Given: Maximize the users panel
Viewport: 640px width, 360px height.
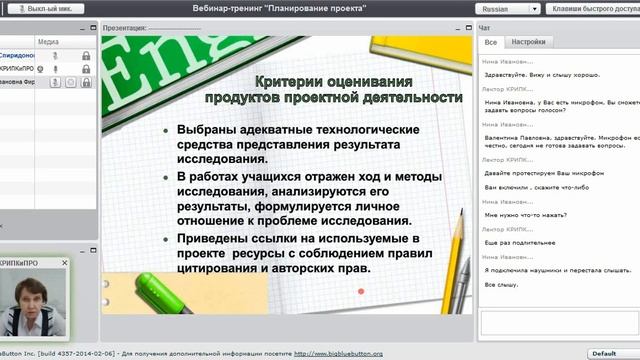Looking at the screenshot, I should click(93, 28).
